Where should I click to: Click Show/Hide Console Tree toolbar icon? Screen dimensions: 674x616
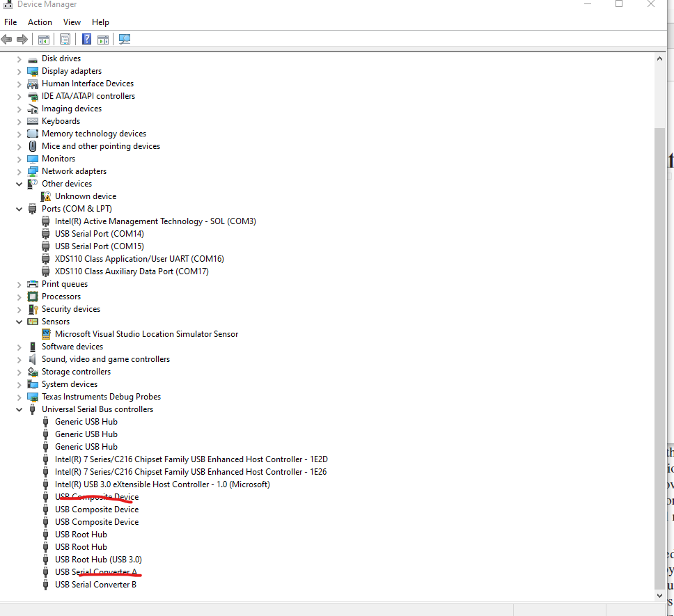[x=44, y=40]
